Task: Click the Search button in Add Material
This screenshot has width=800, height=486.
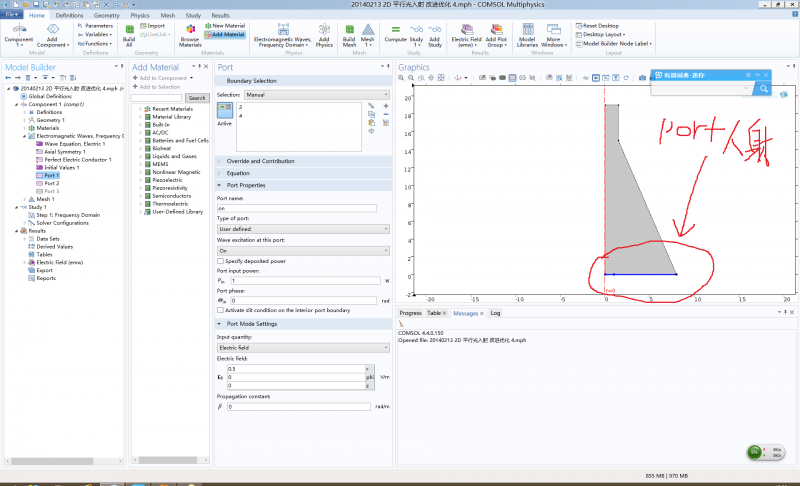Action: coord(197,98)
